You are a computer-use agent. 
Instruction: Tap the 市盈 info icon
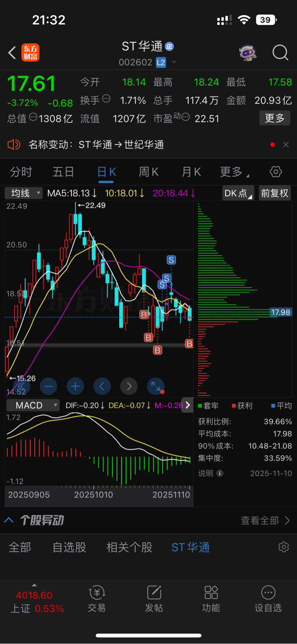[186, 117]
